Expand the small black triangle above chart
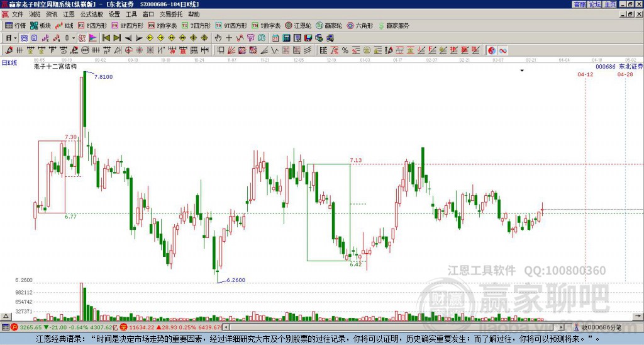644x345 pixels. pyautogui.click(x=522, y=71)
